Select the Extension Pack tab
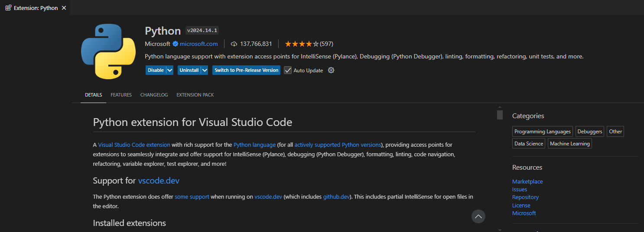The width and height of the screenshot is (644, 232). tap(195, 95)
